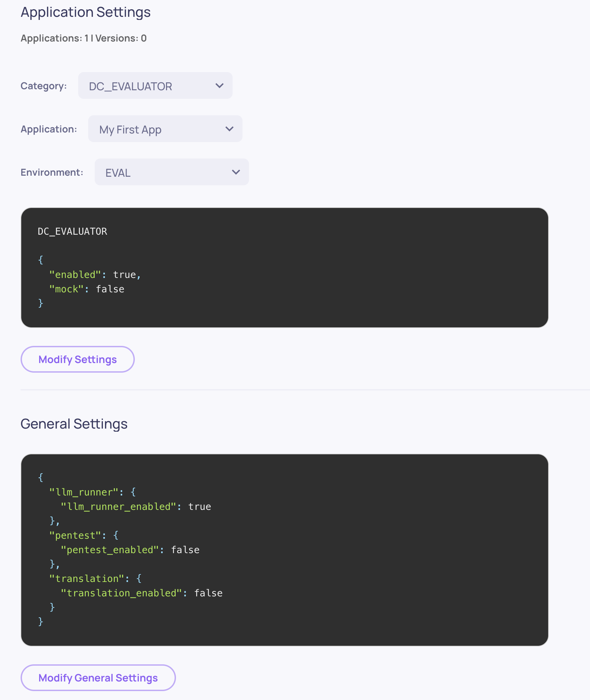This screenshot has width=590, height=700.
Task: Click the Environment: label
Action: point(52,172)
